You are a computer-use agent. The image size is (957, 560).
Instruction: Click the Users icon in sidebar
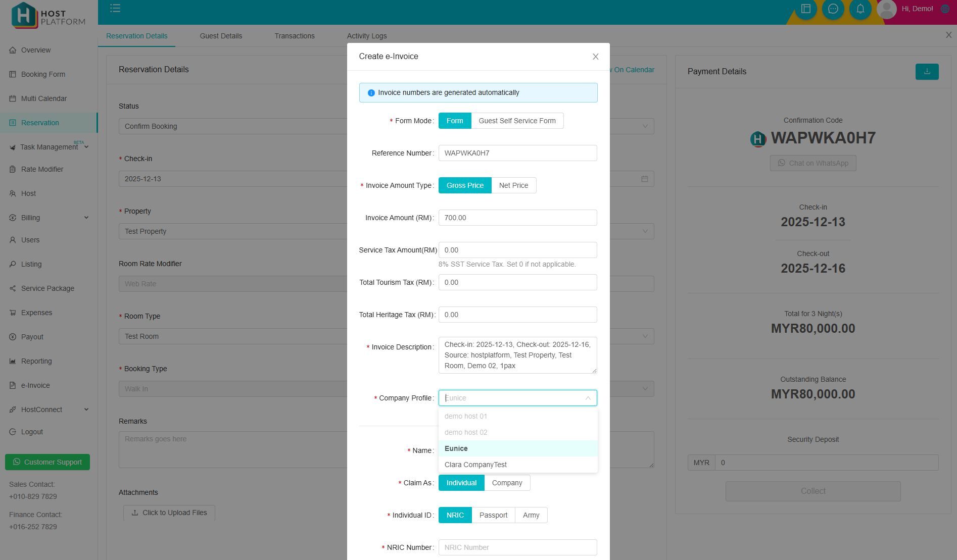(x=13, y=240)
